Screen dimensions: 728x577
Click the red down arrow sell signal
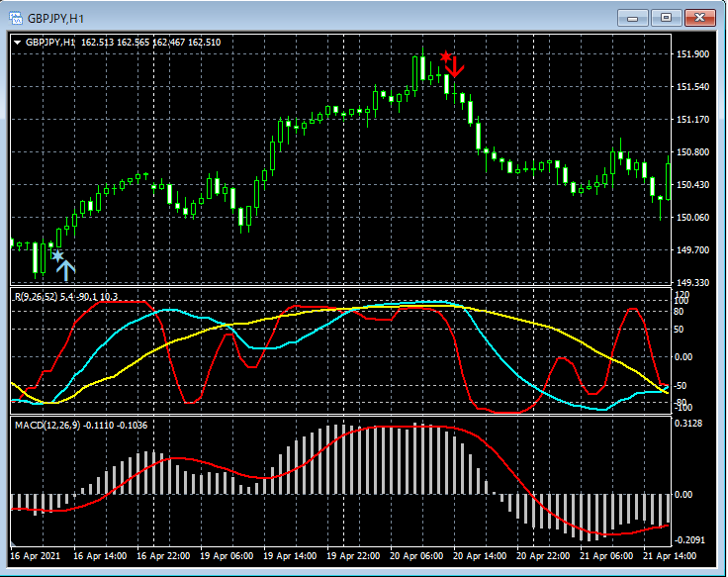pos(455,67)
